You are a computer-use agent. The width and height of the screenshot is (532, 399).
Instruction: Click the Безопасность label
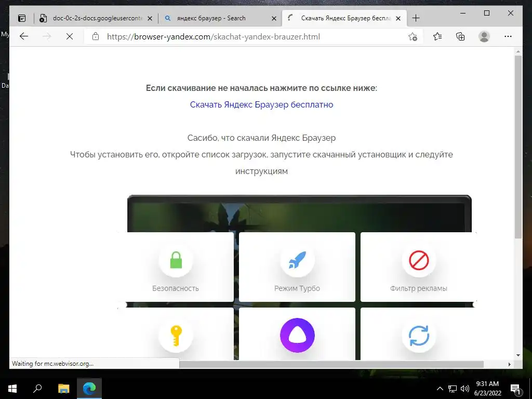pos(176,288)
